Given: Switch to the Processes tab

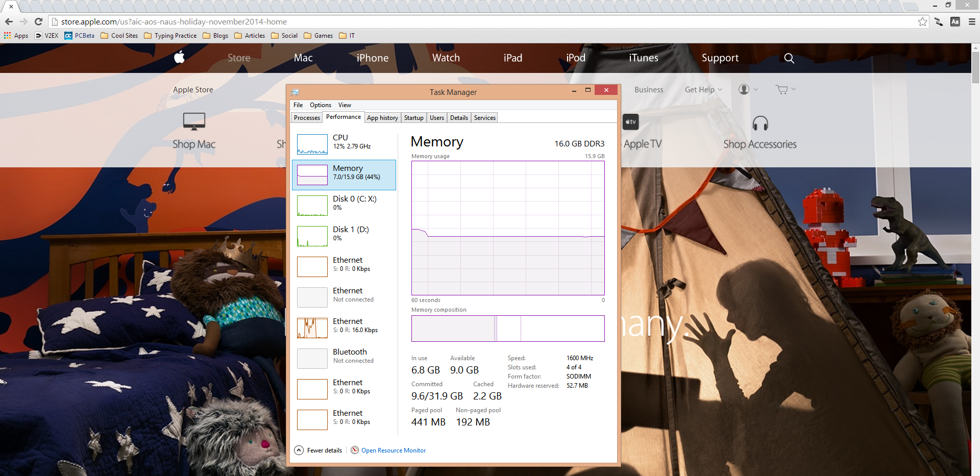Looking at the screenshot, I should 307,118.
